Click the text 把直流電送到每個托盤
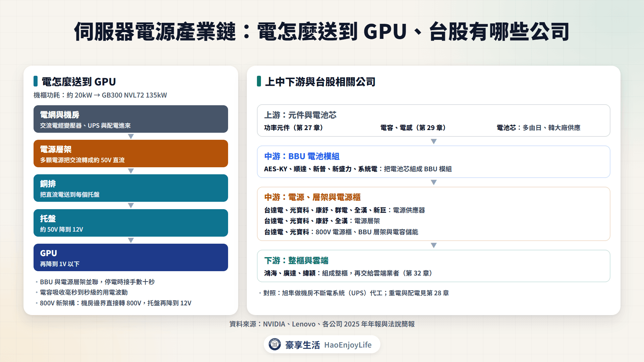644x362 pixels. pyautogui.click(x=70, y=194)
